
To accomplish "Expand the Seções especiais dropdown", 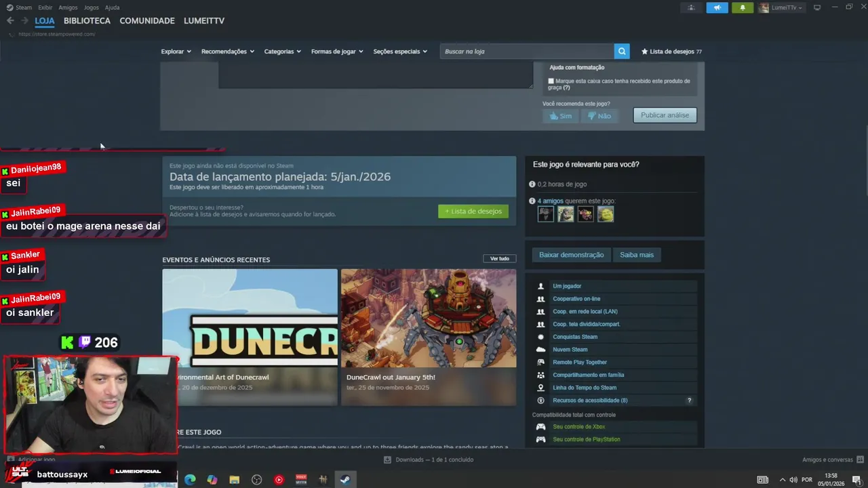I will pos(400,52).
